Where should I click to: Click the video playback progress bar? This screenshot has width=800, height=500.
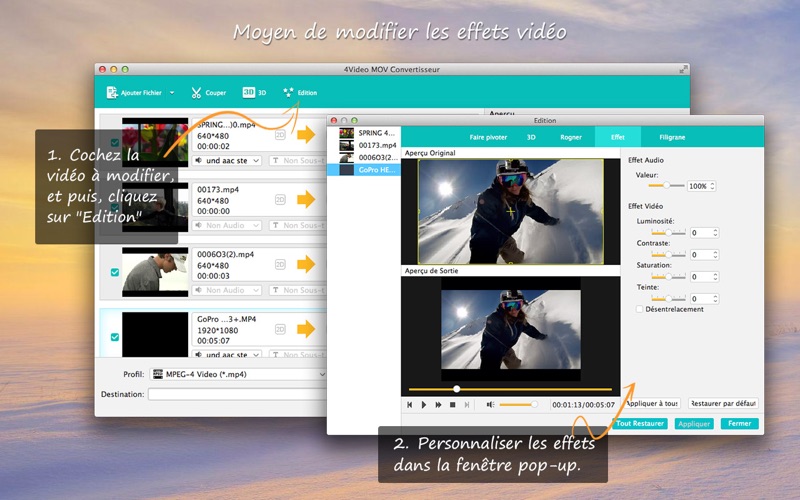[510, 389]
